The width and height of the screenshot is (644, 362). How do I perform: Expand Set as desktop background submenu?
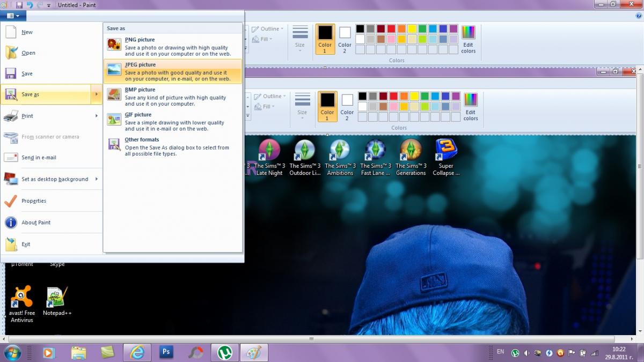(97, 179)
